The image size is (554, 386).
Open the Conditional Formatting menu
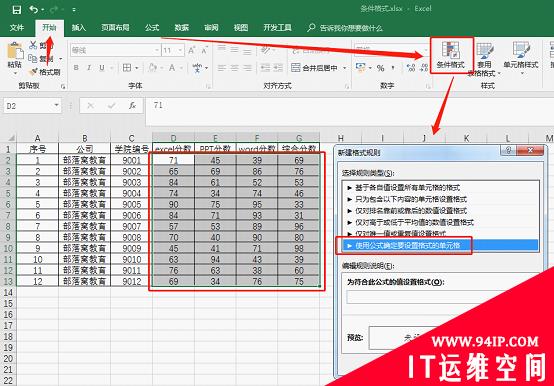450,55
